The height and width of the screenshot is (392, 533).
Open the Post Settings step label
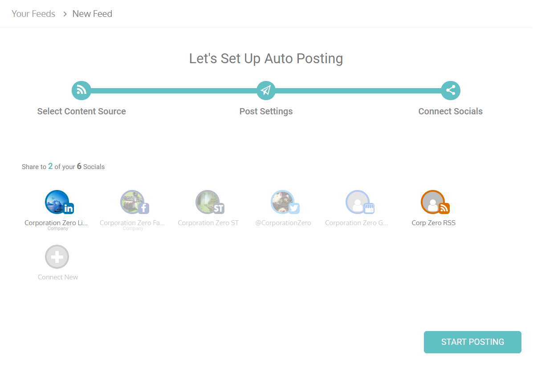[266, 111]
